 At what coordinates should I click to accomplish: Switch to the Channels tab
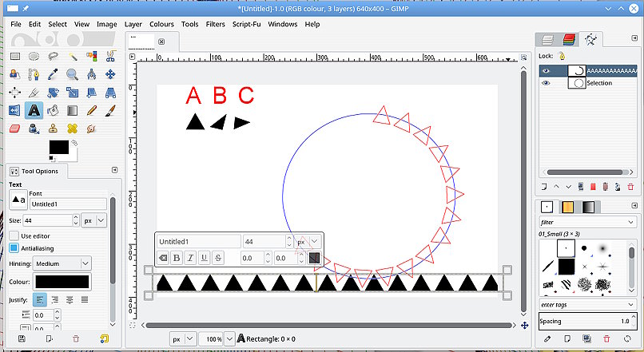(569, 40)
